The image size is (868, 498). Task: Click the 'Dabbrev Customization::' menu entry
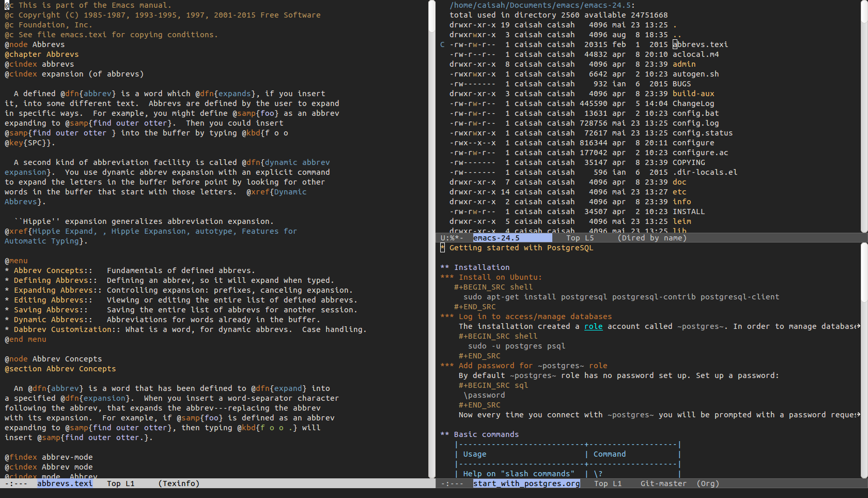point(67,329)
